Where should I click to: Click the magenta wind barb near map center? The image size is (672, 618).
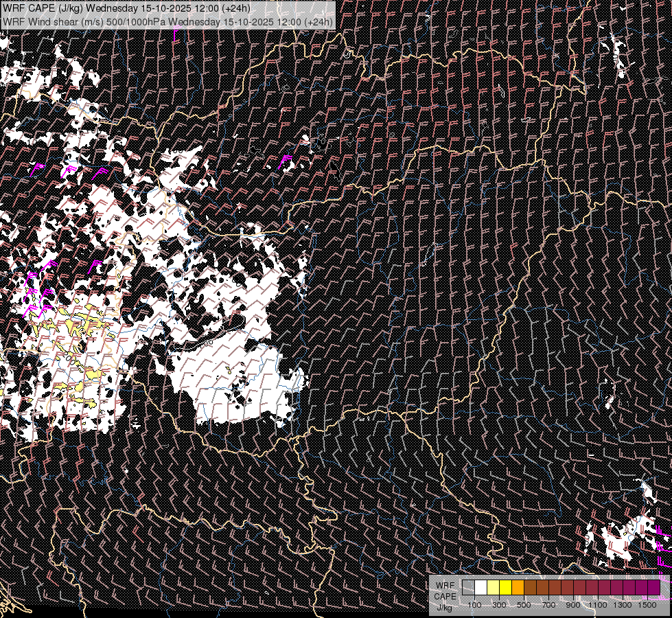285,163
